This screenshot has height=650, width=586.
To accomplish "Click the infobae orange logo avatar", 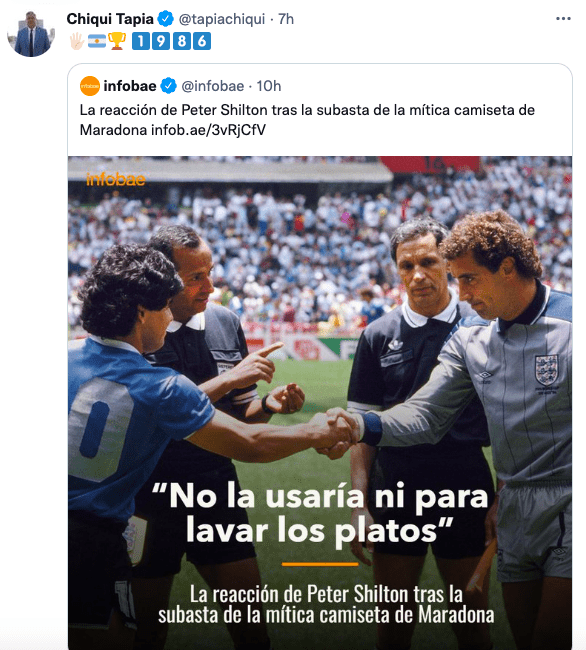I will [x=90, y=86].
